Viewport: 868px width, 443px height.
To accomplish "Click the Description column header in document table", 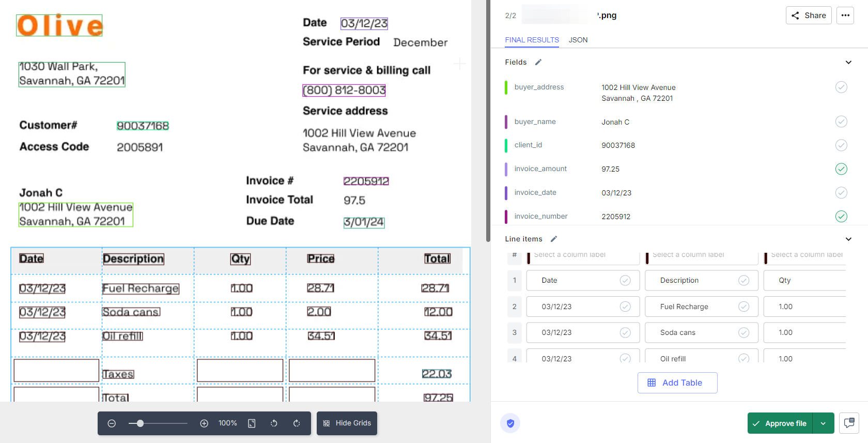I will [x=133, y=258].
